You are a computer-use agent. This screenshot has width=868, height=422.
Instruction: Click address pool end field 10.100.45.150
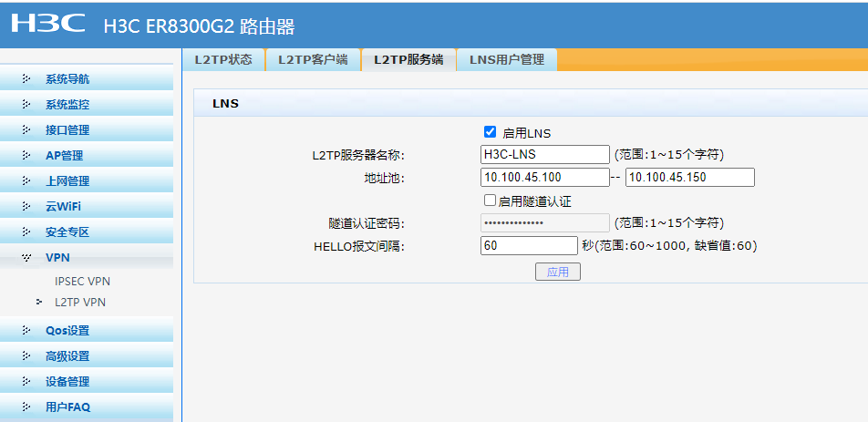[x=689, y=177]
